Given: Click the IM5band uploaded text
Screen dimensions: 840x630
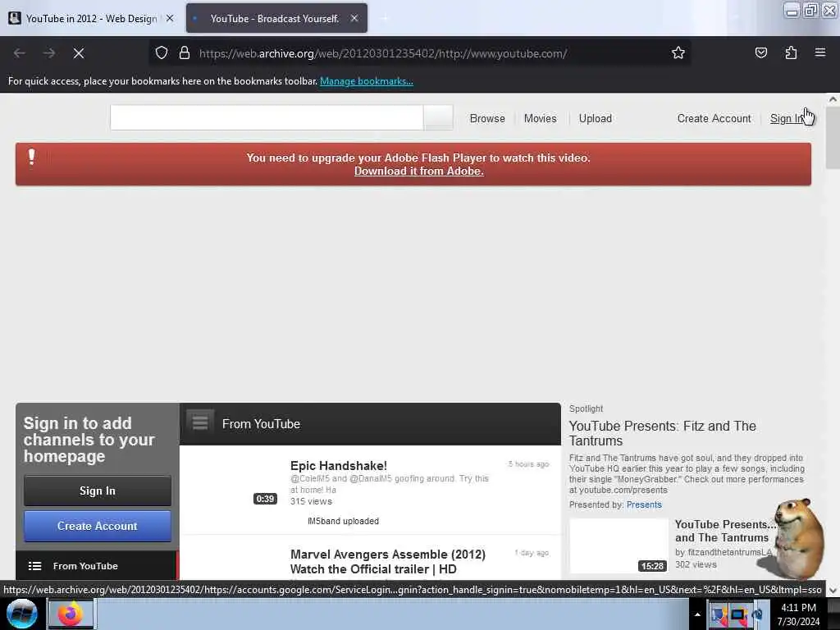Looking at the screenshot, I should pyautogui.click(x=343, y=521).
